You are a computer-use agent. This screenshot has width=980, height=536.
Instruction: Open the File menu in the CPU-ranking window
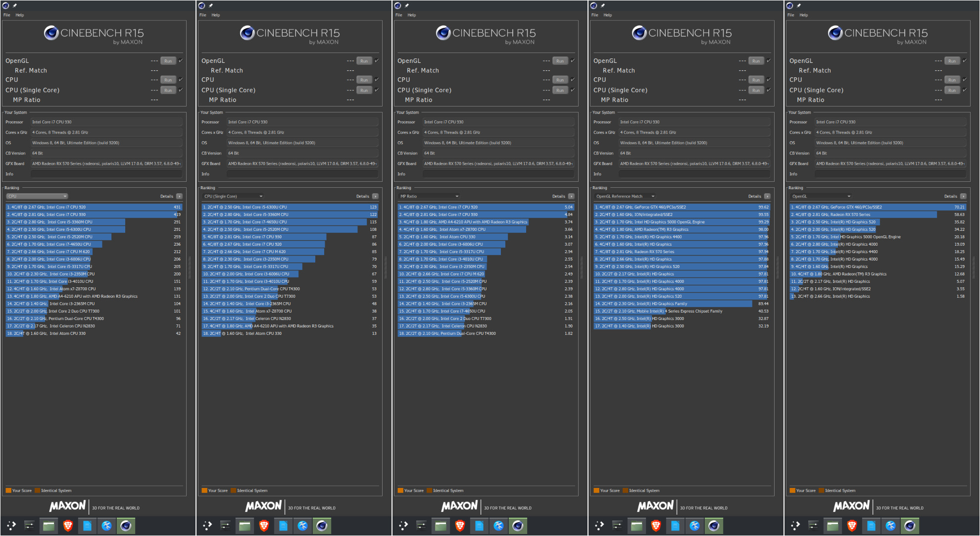click(7, 15)
